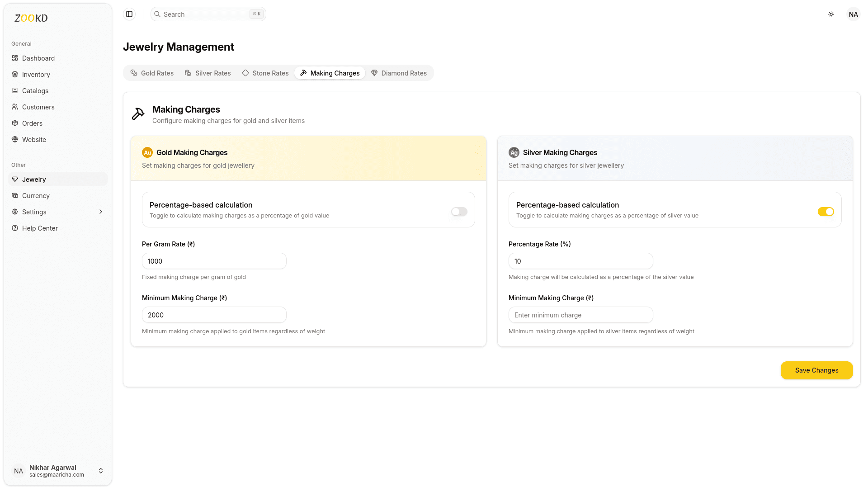Click the Save Changes button
The width and height of the screenshot is (868, 487).
816,370
